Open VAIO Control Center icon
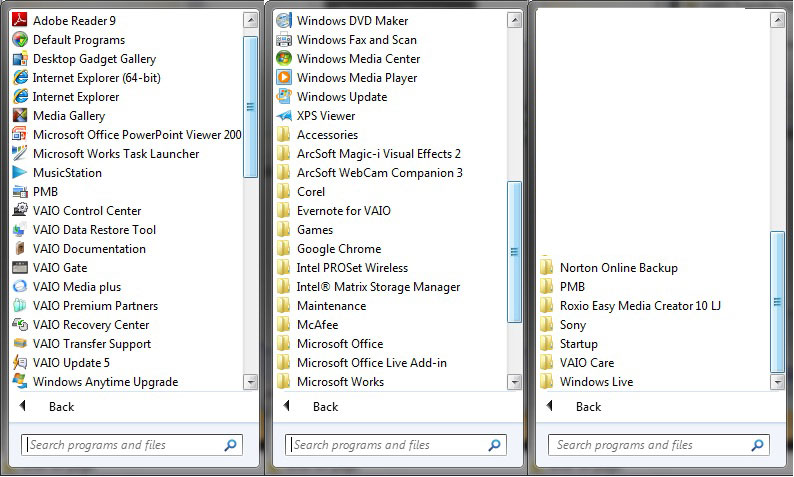This screenshot has height=477, width=794. 20,211
